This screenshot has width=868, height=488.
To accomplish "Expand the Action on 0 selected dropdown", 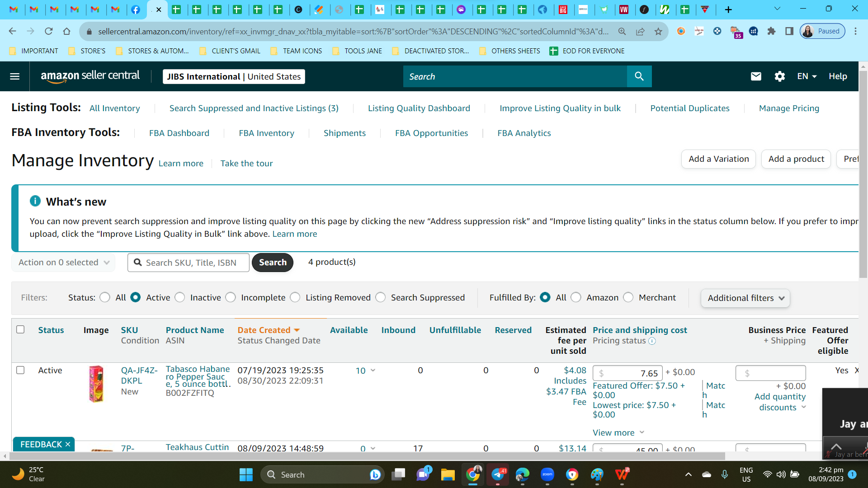I will (63, 263).
